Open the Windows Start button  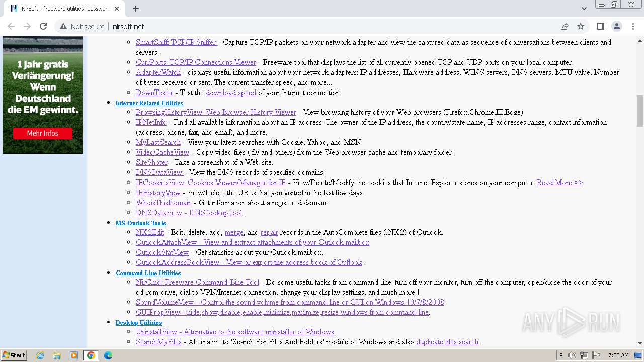(14, 355)
